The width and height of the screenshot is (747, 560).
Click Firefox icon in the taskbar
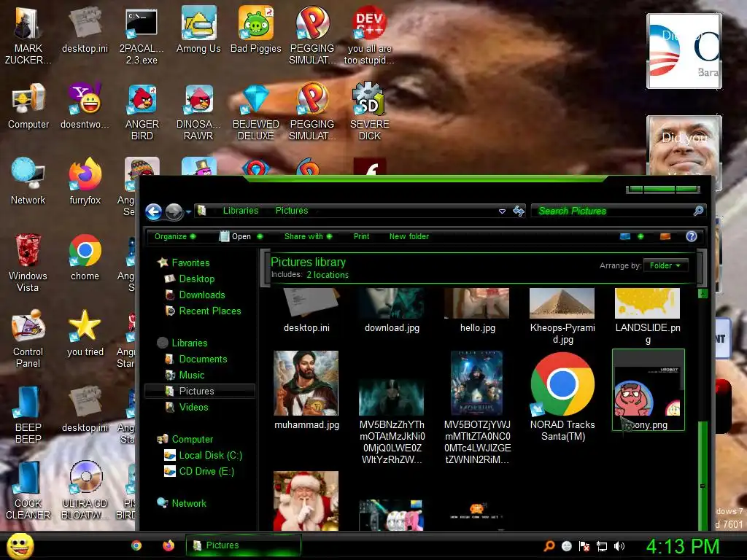169,545
